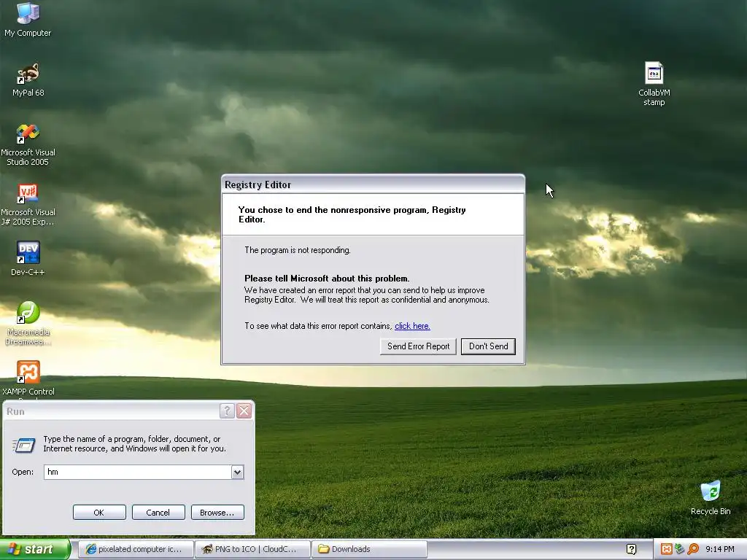Click the network connection tray icon

679,549
